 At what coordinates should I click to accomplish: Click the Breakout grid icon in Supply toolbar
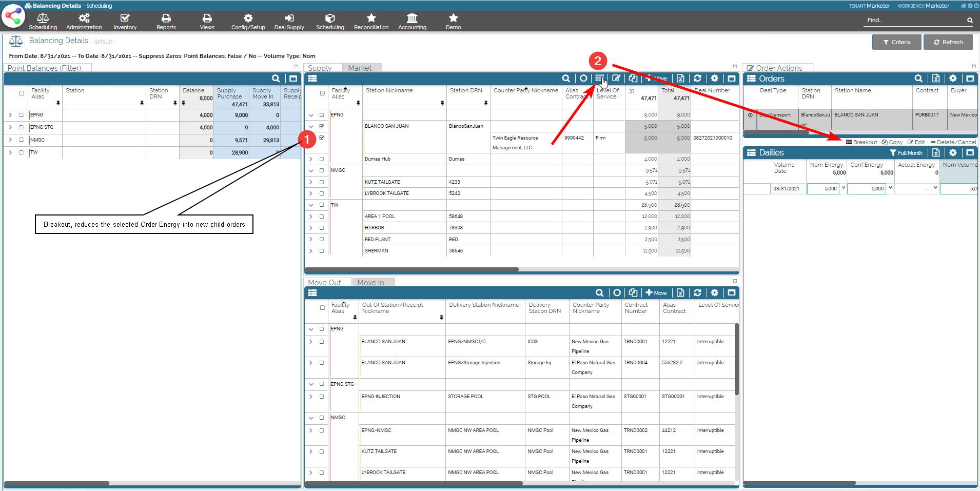(599, 78)
